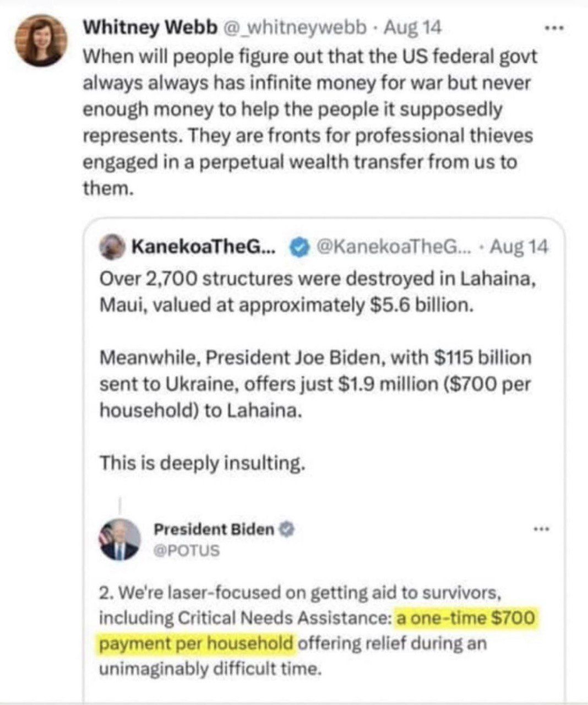Open the three-dot menu on Biden's tweet

click(x=542, y=529)
